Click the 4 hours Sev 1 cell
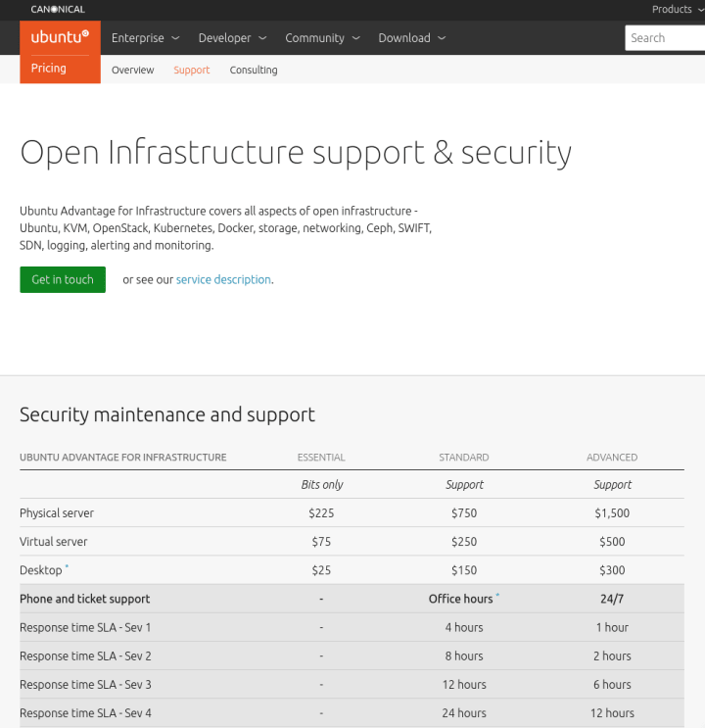 click(464, 628)
